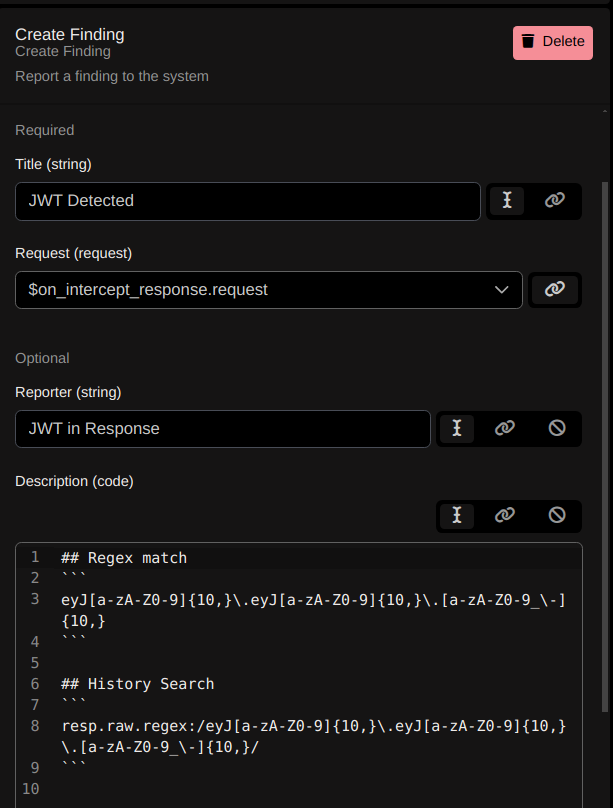
Task: Click the vertical scrollbar of the form
Action: [605, 447]
